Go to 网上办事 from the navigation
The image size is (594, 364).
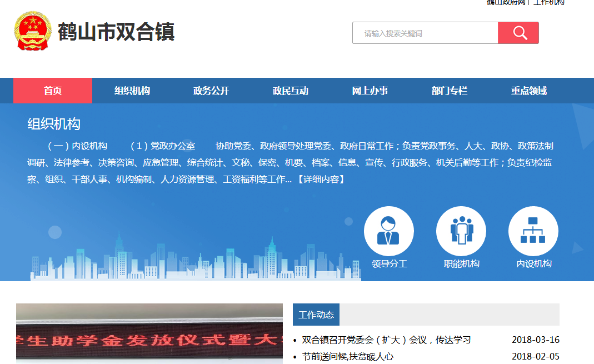(x=370, y=90)
